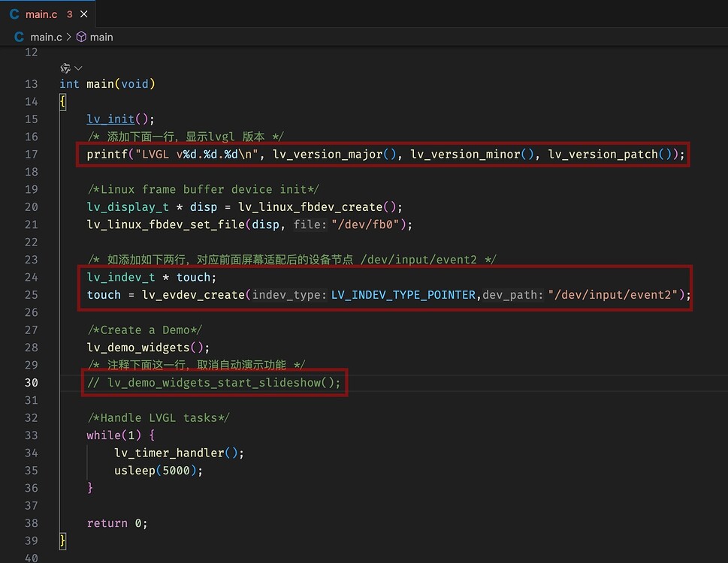The width and height of the screenshot is (728, 563).
Task: Click the '3' problems badge on the main.c tab
Action: point(69,13)
